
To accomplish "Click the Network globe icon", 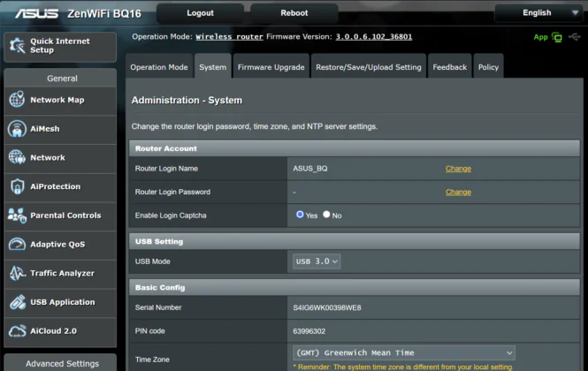I will click(17, 157).
